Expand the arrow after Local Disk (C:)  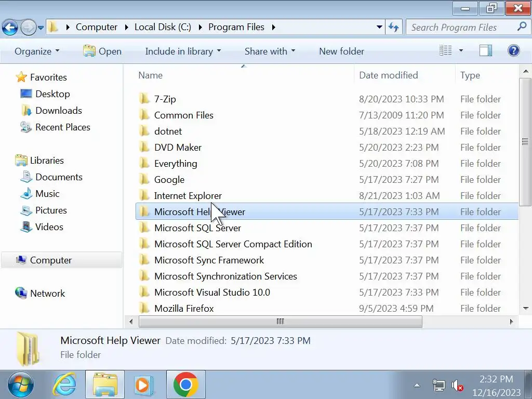pos(200,27)
